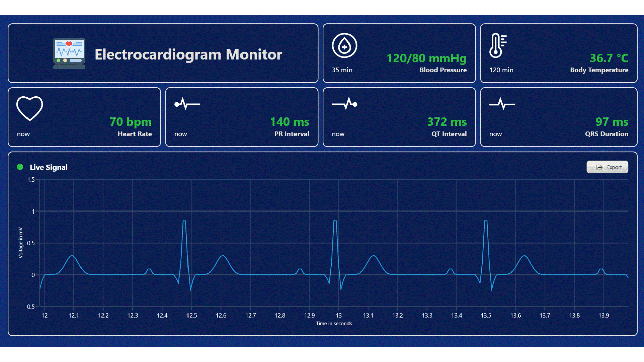Click the Voltage in mV axis label
This screenshot has width=644, height=362.
click(x=21, y=243)
